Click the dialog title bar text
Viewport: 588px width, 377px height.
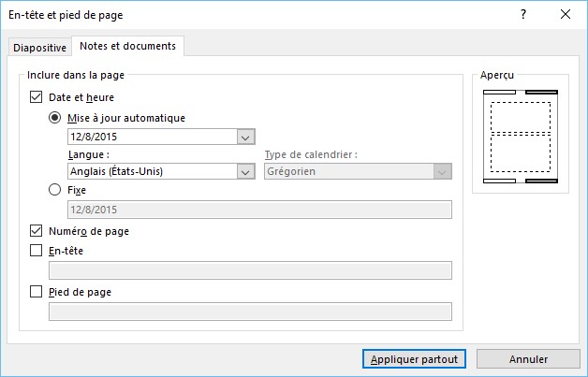[x=66, y=15]
